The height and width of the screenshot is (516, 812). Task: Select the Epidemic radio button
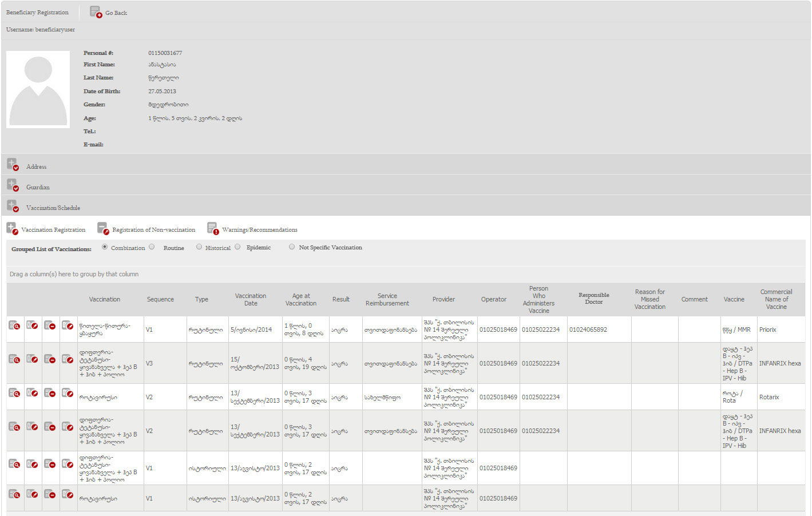click(237, 247)
